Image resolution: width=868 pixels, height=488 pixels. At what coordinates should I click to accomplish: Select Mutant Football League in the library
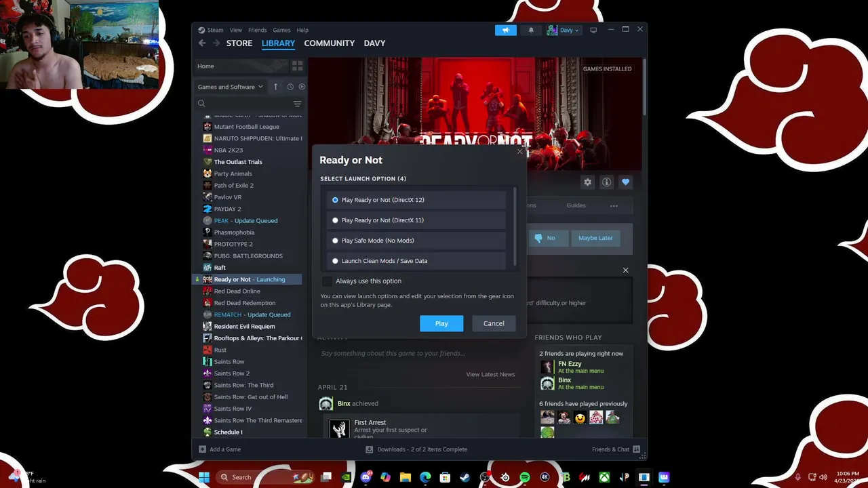247,127
